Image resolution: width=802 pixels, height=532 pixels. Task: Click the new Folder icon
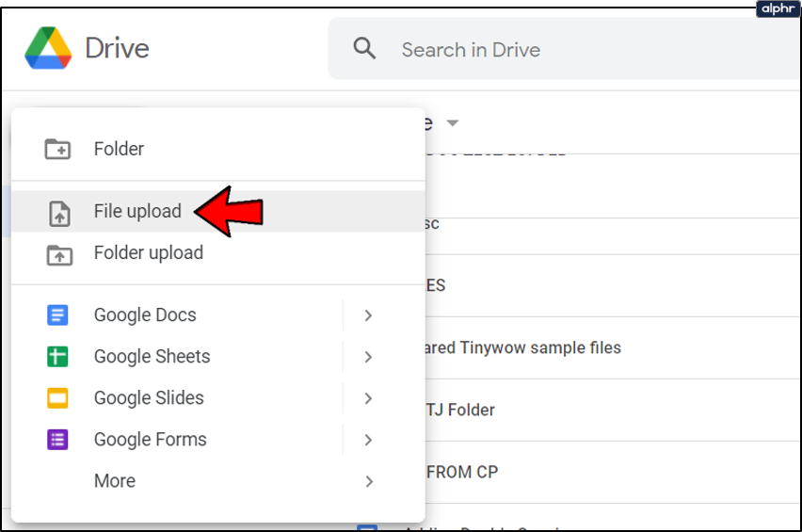(x=57, y=149)
